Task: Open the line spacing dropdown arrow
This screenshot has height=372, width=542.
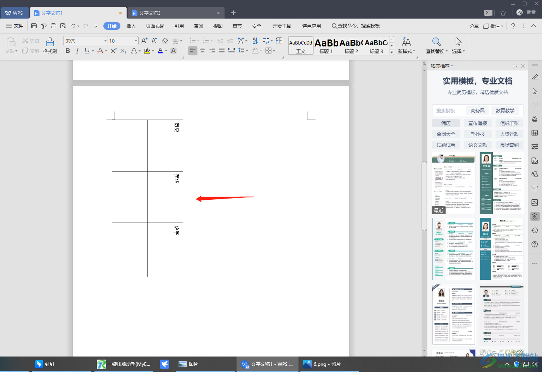Action: [247, 51]
